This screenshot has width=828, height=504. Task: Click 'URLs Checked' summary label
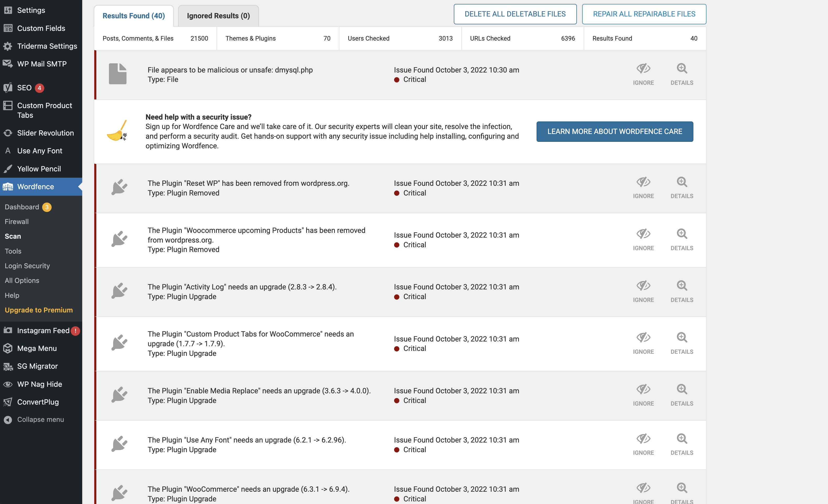click(x=490, y=38)
